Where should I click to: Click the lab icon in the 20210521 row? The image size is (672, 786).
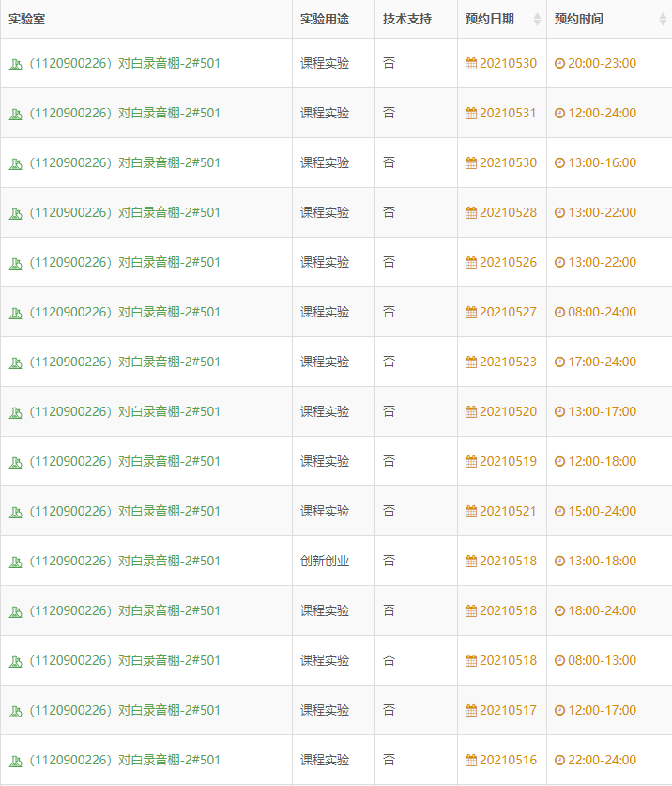16,513
